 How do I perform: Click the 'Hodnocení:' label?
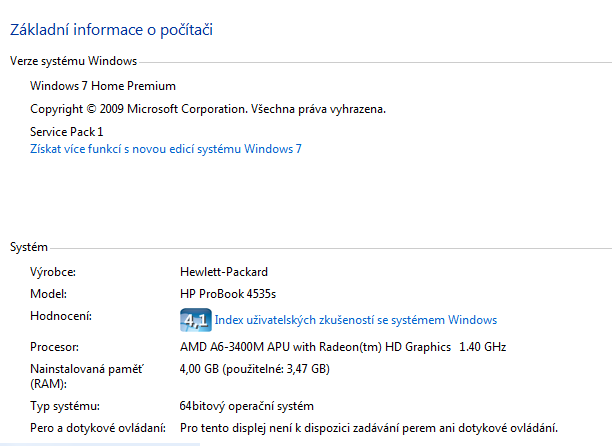click(x=61, y=316)
